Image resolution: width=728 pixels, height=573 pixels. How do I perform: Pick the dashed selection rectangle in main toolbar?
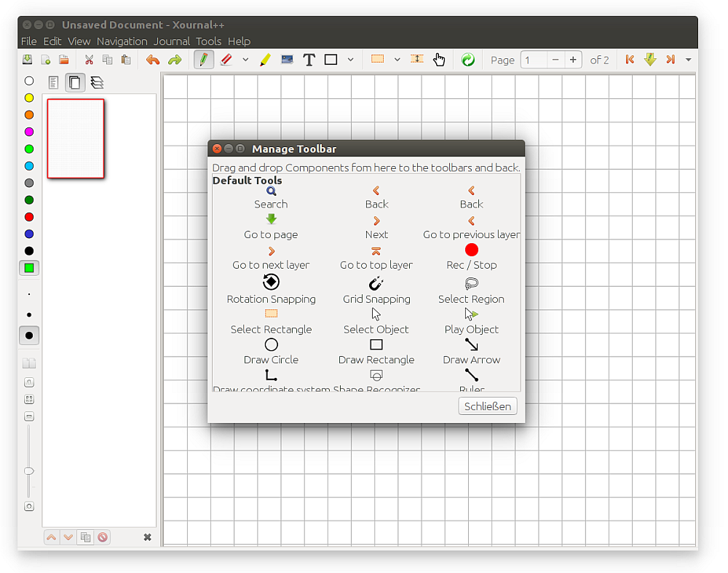(377, 59)
